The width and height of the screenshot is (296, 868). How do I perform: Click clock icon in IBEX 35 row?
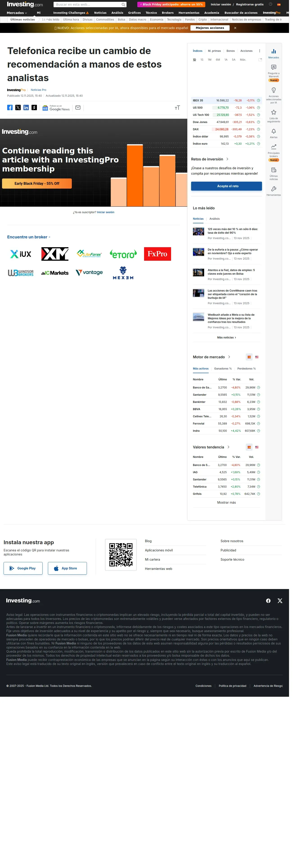(x=258, y=101)
